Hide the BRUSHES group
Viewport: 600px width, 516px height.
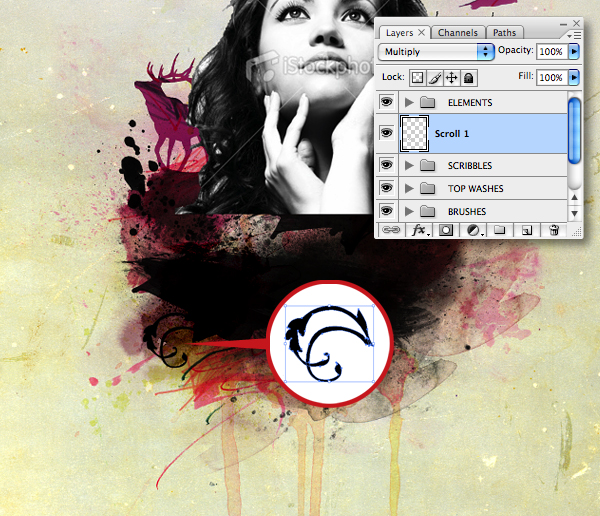[x=386, y=211]
